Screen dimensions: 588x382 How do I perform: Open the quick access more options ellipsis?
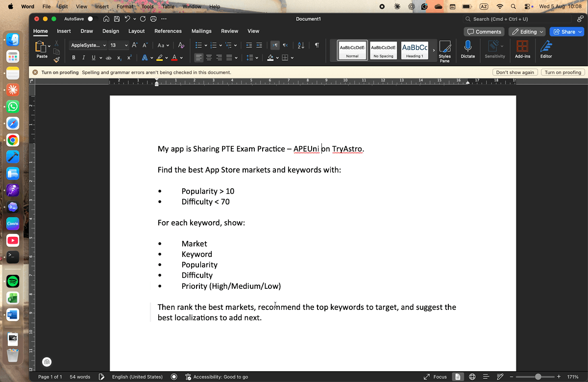point(164,19)
